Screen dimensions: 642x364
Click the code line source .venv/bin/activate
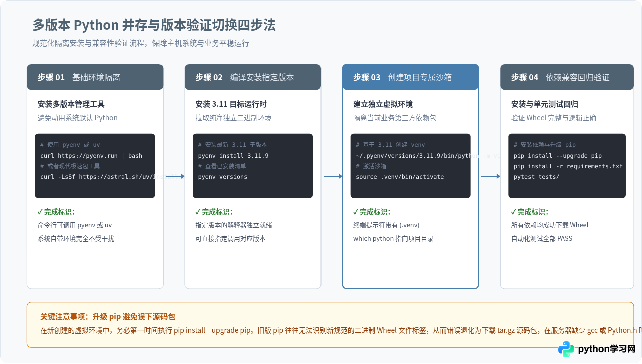[x=400, y=177]
